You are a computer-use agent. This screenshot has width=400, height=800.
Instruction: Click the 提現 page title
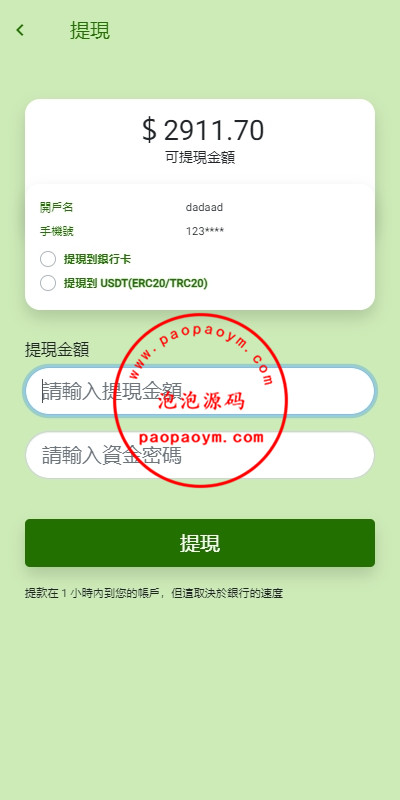click(90, 30)
